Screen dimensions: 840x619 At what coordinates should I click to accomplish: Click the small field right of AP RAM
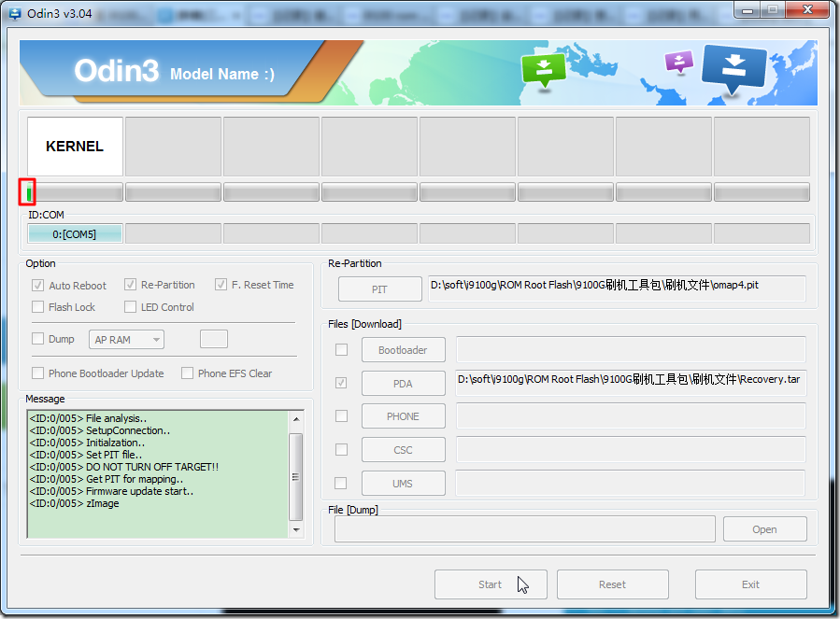pyautogui.click(x=214, y=339)
